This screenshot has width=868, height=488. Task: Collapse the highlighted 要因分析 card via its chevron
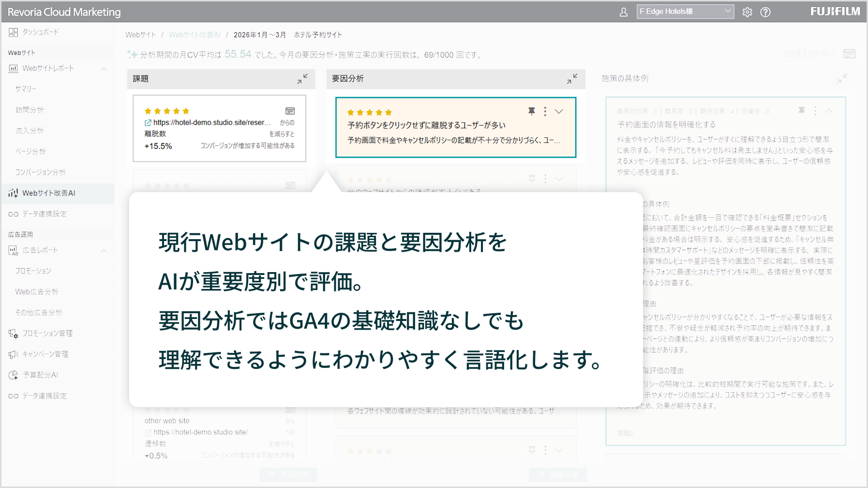559,111
